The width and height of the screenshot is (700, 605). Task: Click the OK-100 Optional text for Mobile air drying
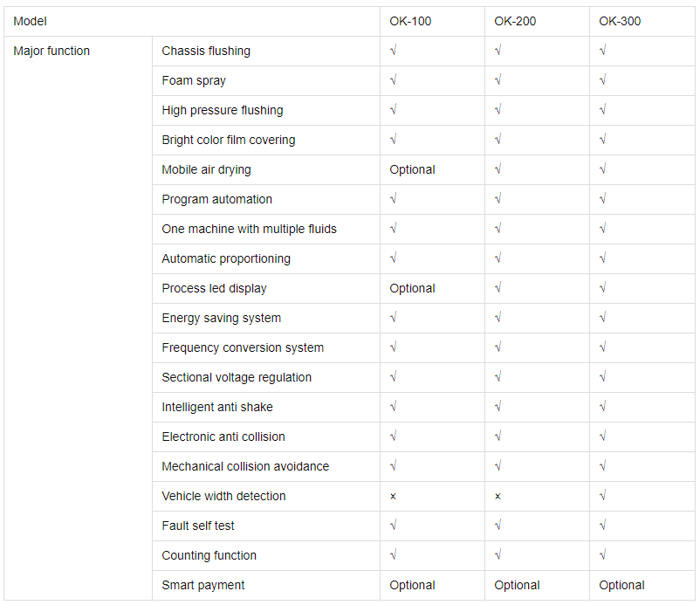tap(412, 169)
